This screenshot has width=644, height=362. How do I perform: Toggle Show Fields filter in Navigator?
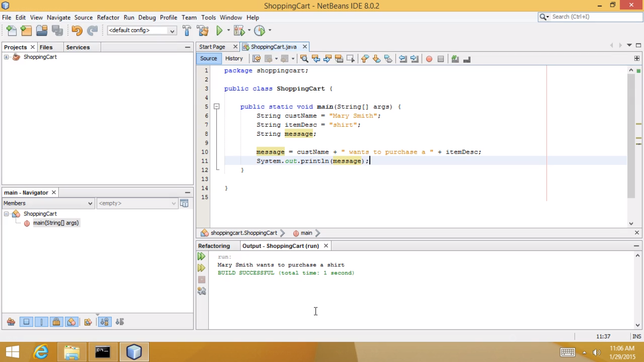(x=26, y=322)
